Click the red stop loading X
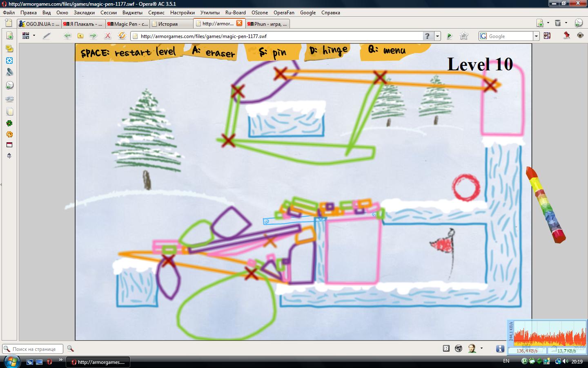The image size is (588, 368). point(107,36)
